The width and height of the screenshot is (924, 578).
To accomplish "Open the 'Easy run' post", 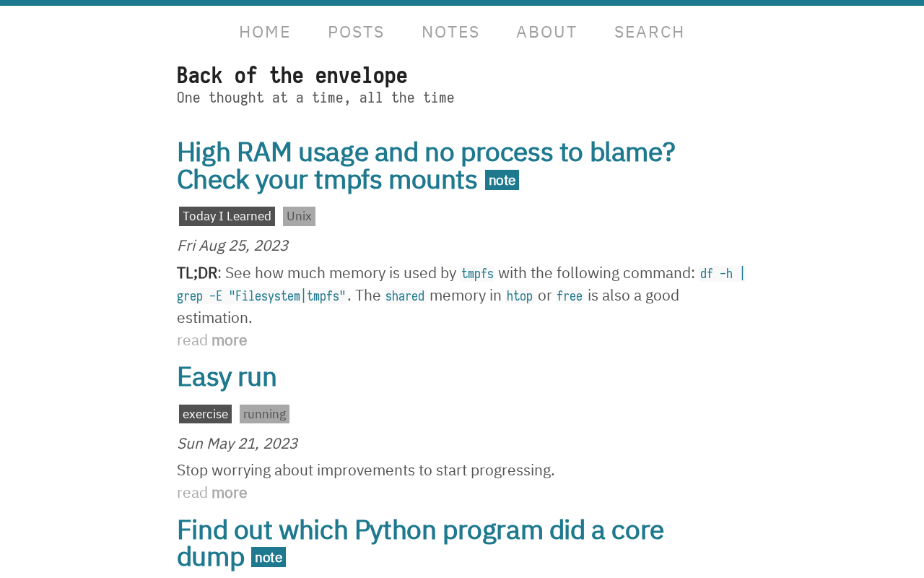I will (227, 376).
